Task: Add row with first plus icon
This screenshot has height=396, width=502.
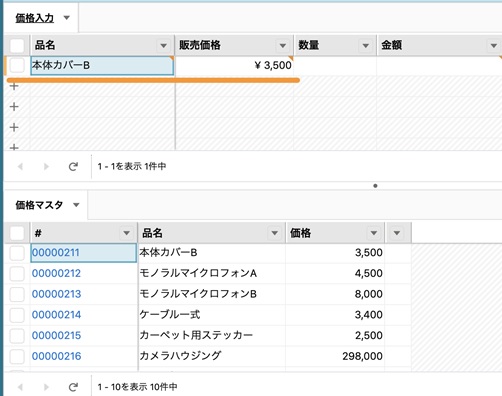Action: 14,86
